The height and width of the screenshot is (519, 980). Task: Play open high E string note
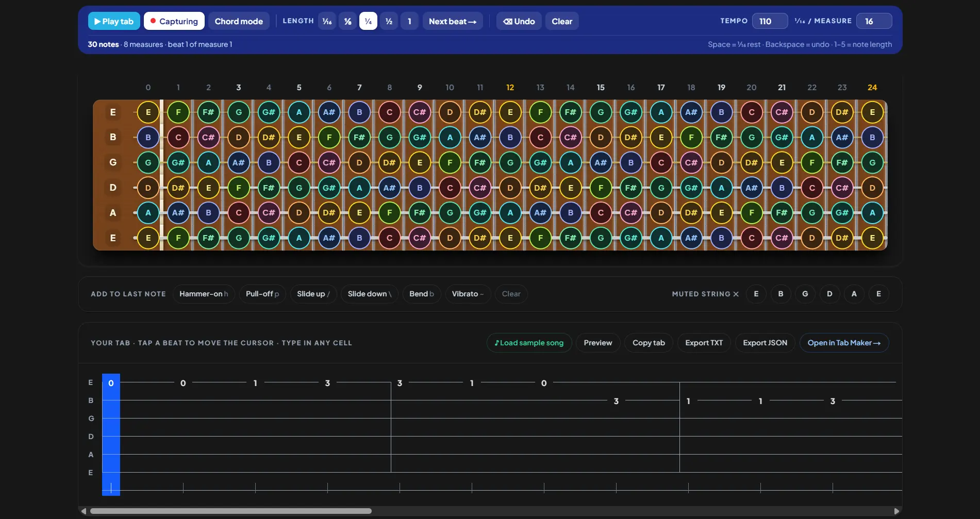click(x=148, y=112)
